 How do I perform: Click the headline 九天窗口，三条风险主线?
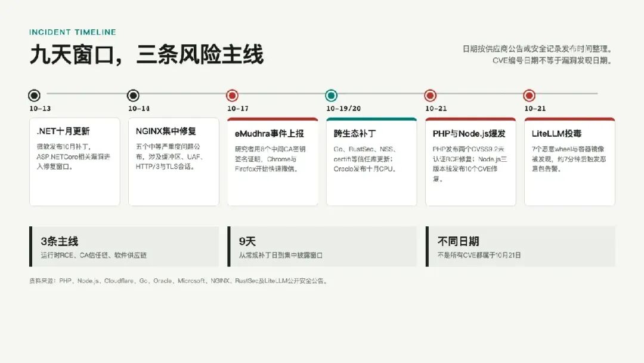(x=147, y=54)
